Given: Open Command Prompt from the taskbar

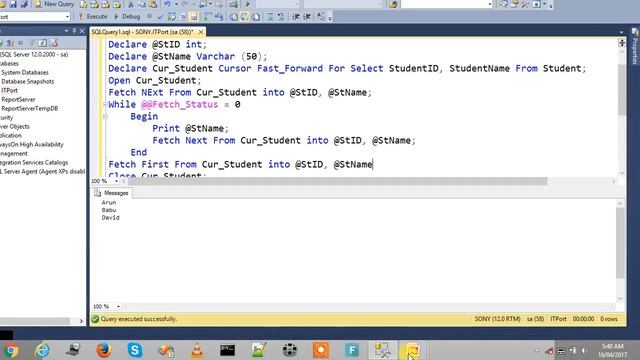Looking at the screenshot, I should click(x=227, y=350).
